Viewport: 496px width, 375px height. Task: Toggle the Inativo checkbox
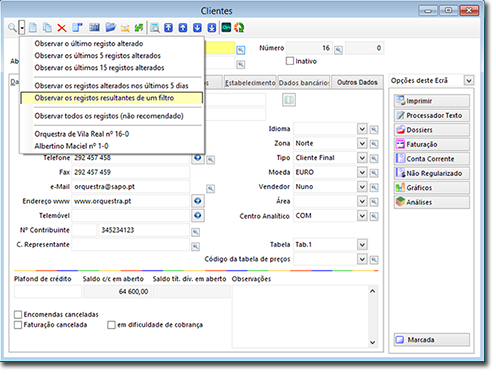290,61
